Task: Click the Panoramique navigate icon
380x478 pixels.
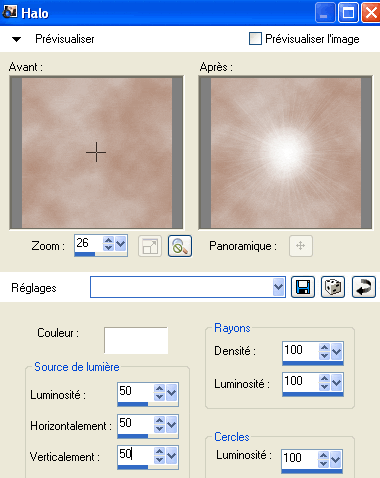Action: 301,246
